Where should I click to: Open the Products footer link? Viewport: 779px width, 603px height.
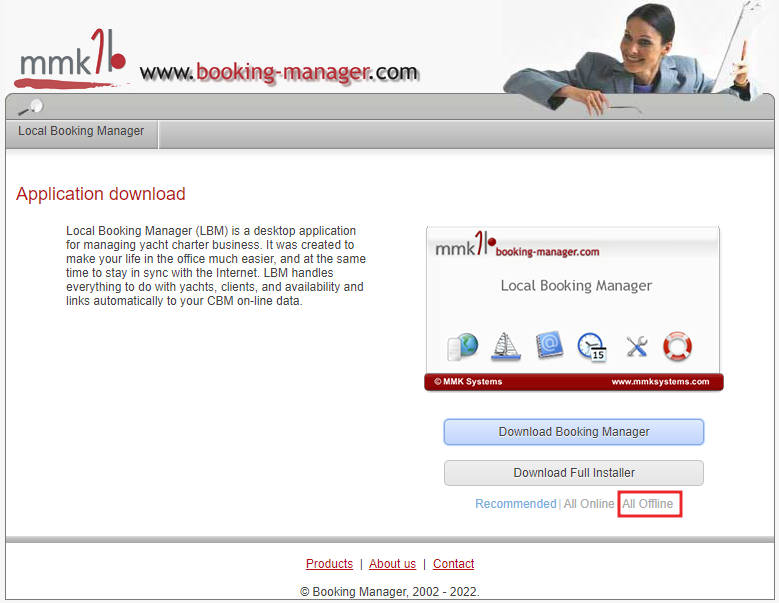tap(329, 564)
